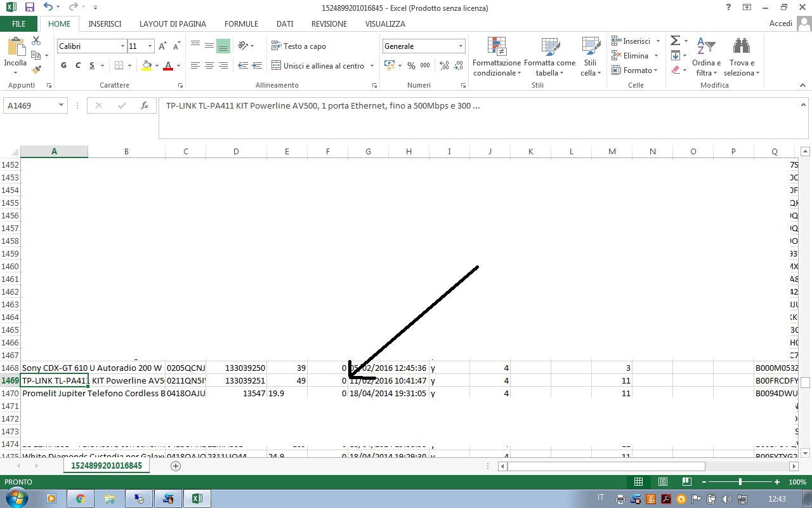Switch to the DATI ribbon tab
This screenshot has height=508, width=812.
pos(285,24)
